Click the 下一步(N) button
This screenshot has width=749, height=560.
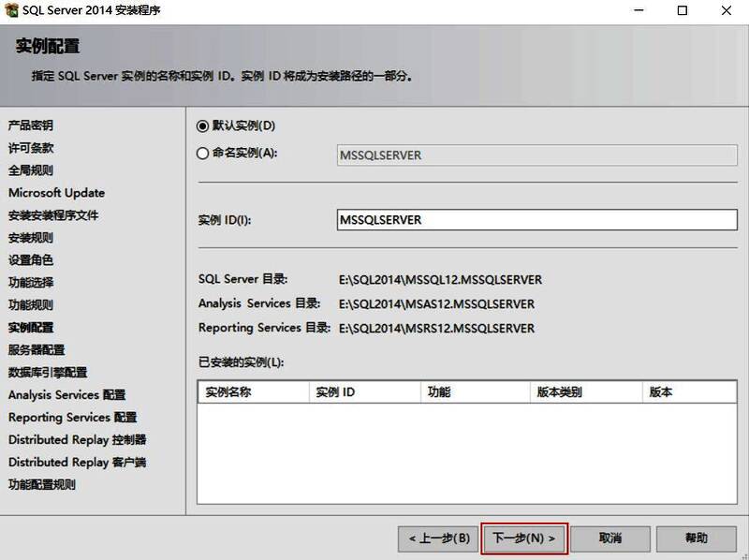[526, 538]
